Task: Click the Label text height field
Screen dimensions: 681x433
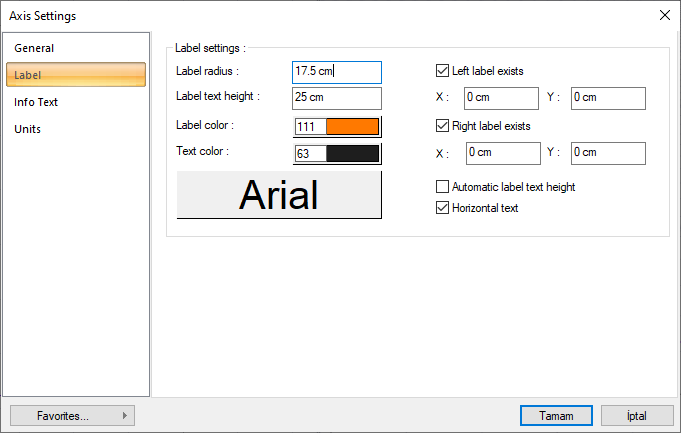Action: [x=337, y=98]
